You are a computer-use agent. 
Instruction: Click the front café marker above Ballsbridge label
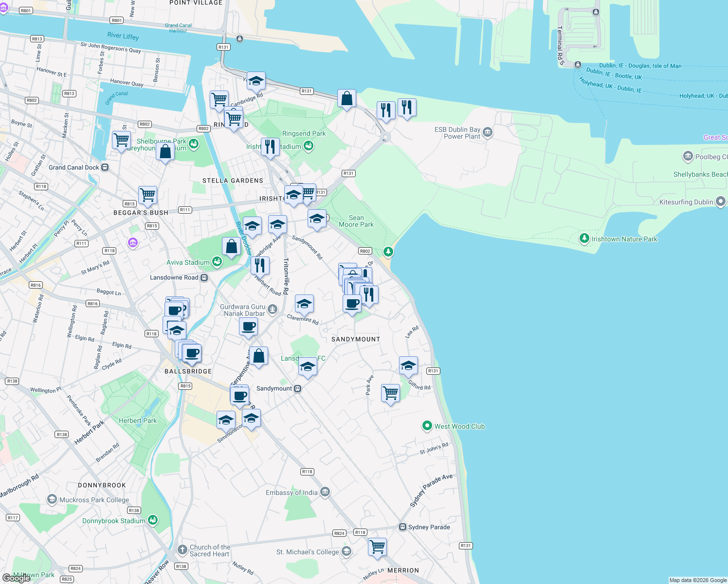[x=192, y=353]
